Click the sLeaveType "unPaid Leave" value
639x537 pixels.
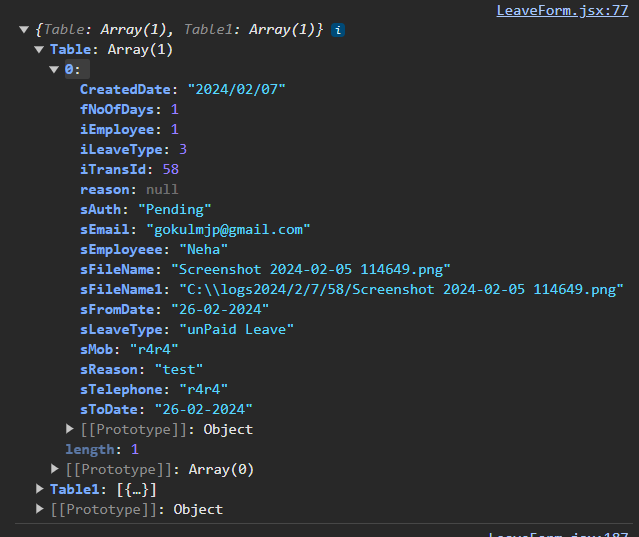tap(236, 329)
